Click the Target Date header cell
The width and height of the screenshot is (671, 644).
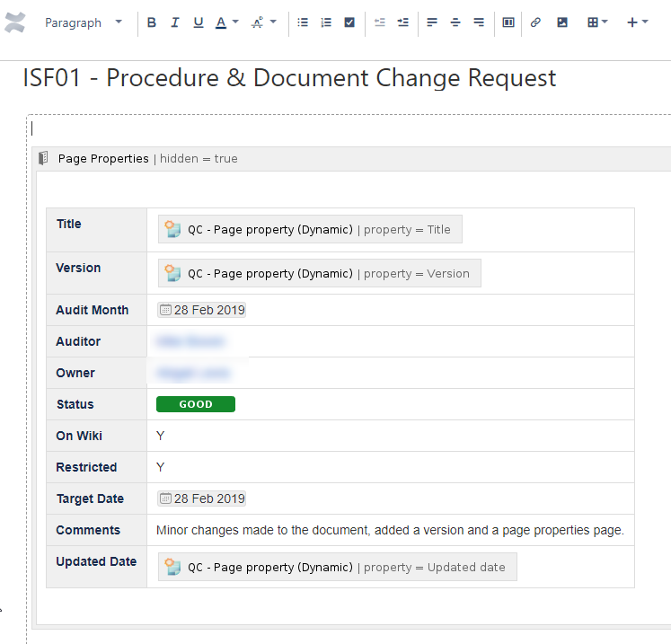coord(97,498)
